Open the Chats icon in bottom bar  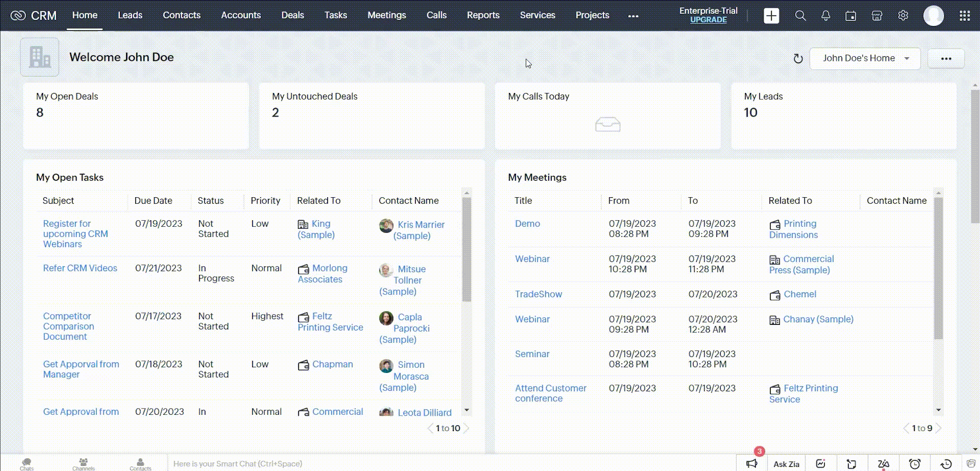pyautogui.click(x=27, y=464)
